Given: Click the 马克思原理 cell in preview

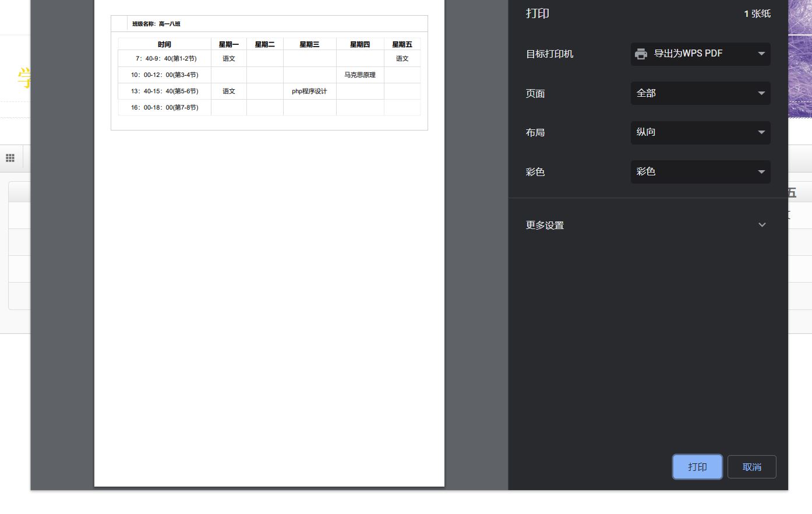Looking at the screenshot, I should point(360,75).
